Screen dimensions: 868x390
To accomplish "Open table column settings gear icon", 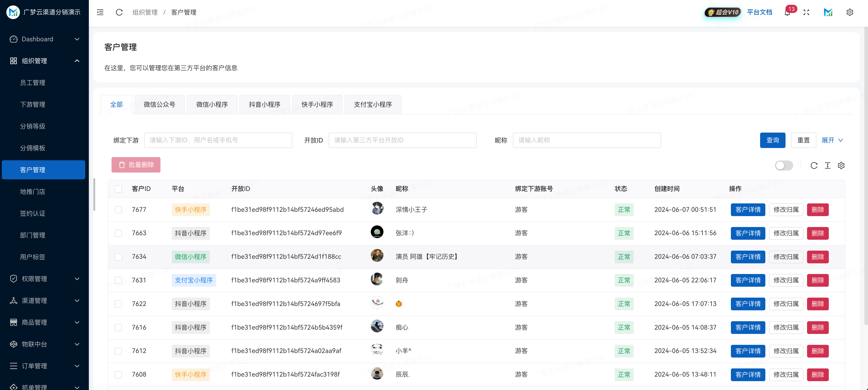I will (x=841, y=166).
